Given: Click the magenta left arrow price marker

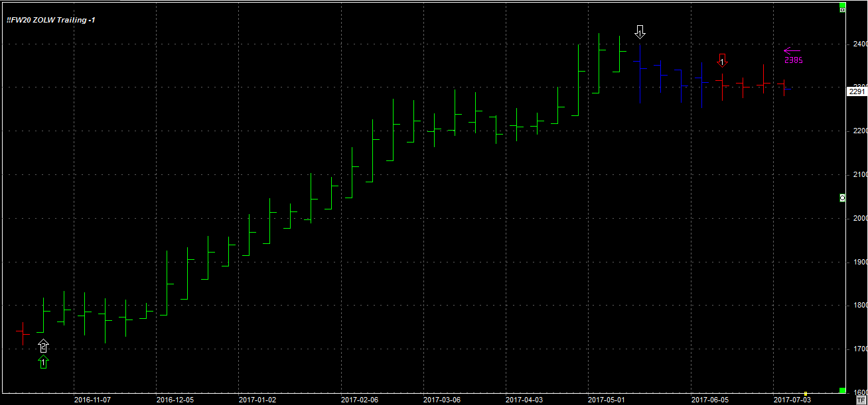Looking at the screenshot, I should 792,50.
